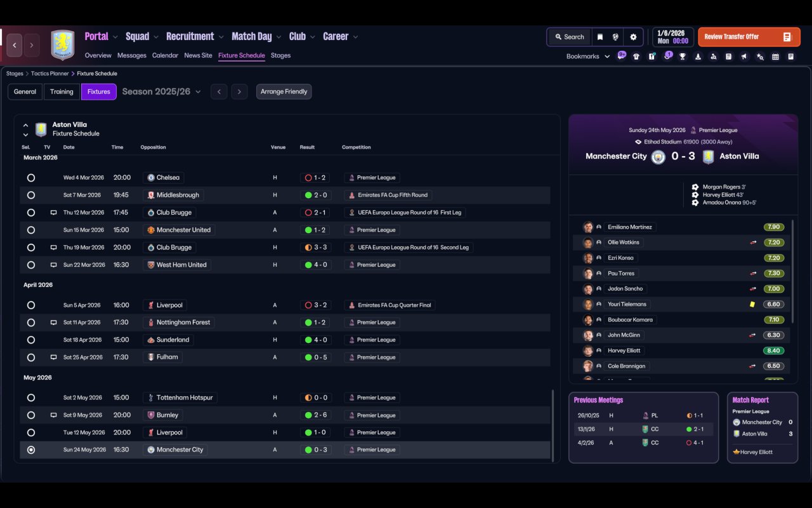Select the Sunderland fixture radio button

(31, 340)
